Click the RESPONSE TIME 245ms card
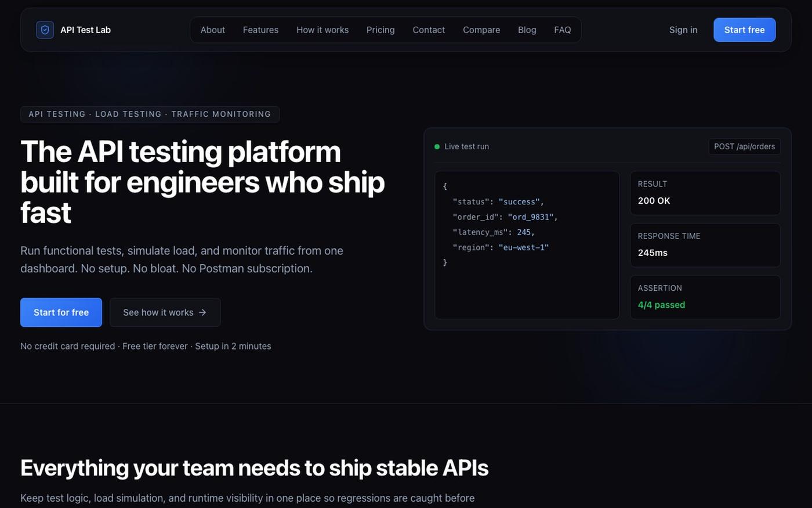 (x=705, y=245)
